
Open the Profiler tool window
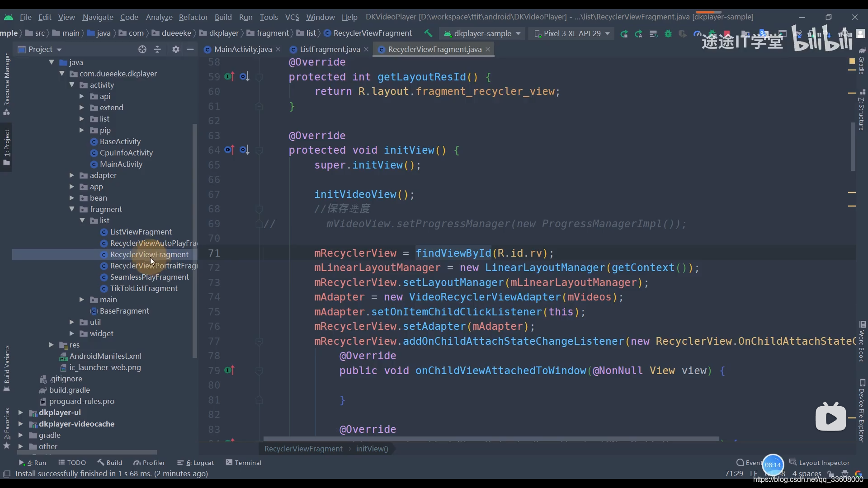pyautogui.click(x=149, y=463)
